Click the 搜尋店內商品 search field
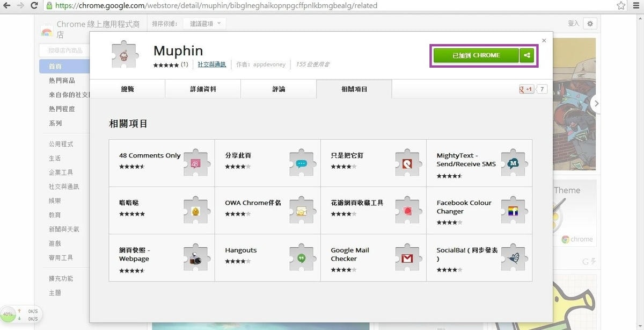644x330 pixels. [x=64, y=50]
